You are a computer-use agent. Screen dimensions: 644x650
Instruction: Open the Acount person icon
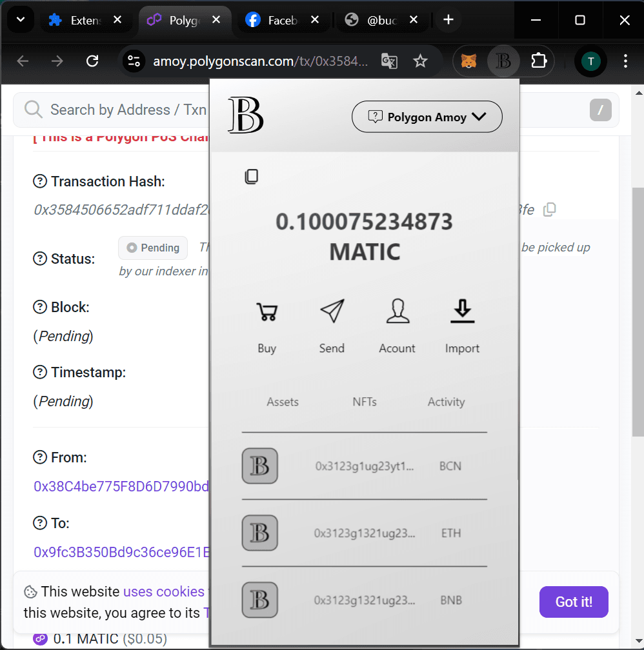(397, 311)
